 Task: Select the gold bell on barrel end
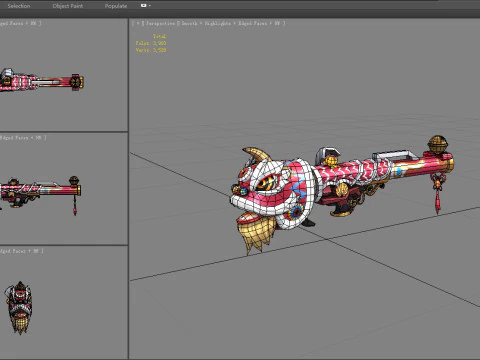[x=438, y=144]
